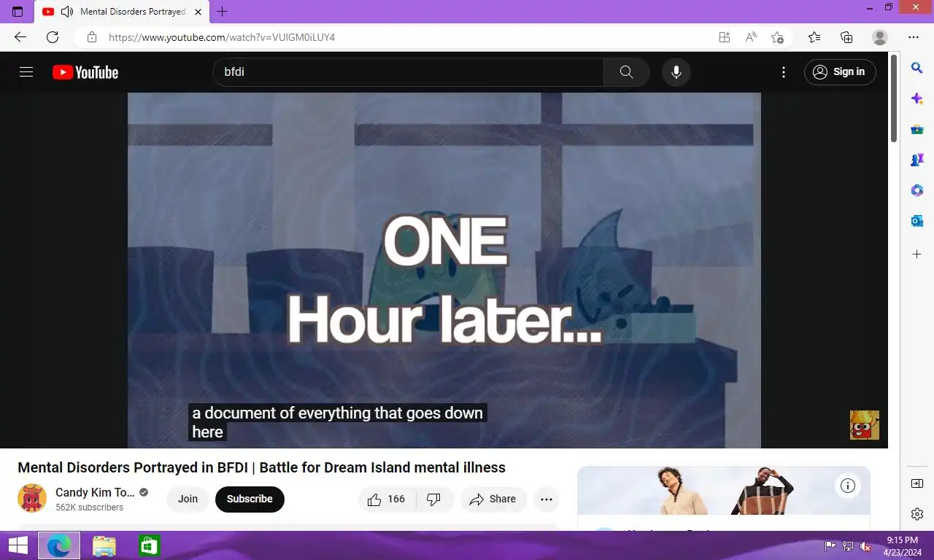Add this page to favorites

(x=778, y=37)
